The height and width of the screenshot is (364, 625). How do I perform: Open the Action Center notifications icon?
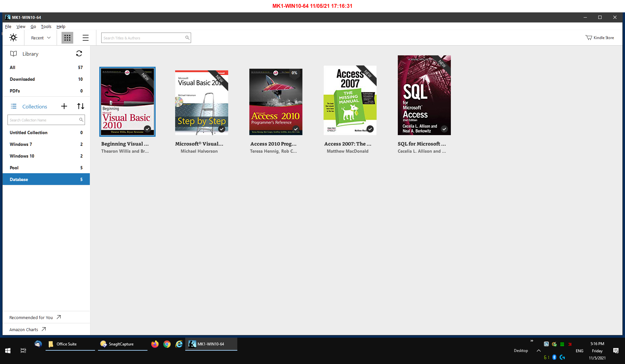pos(616,351)
